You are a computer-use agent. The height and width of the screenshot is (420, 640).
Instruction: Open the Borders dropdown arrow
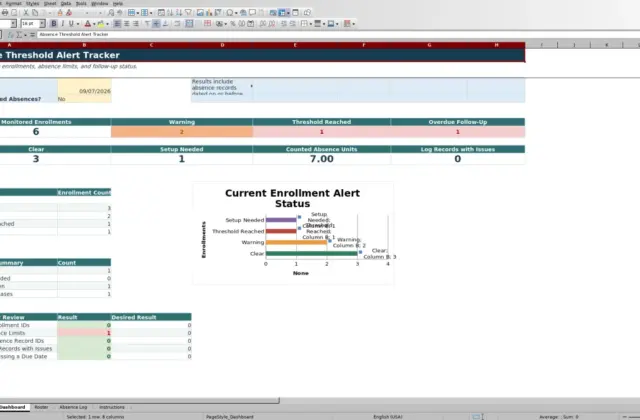(x=311, y=24)
